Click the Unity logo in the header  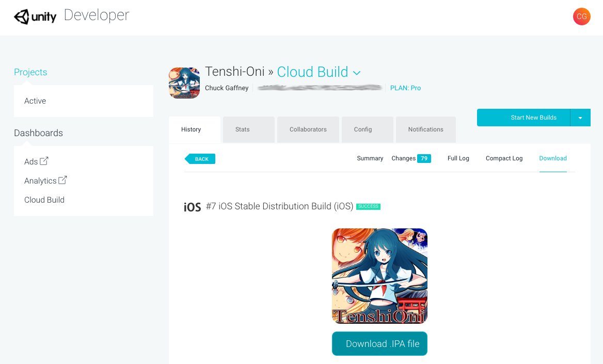[x=35, y=16]
